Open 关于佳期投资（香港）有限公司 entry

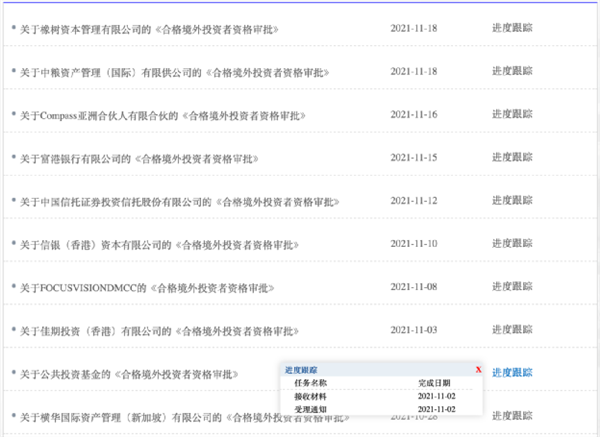[159, 331]
